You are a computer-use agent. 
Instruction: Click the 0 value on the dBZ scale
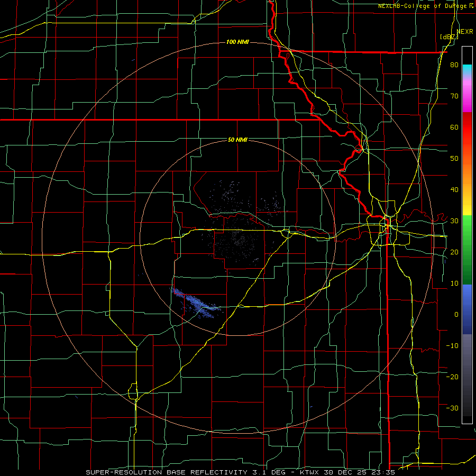[x=456, y=315]
